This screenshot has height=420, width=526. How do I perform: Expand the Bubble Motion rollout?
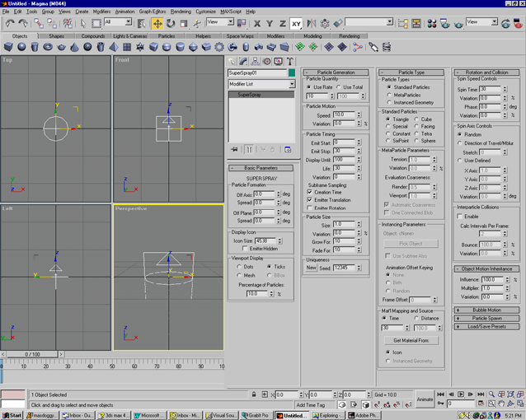(x=486, y=310)
